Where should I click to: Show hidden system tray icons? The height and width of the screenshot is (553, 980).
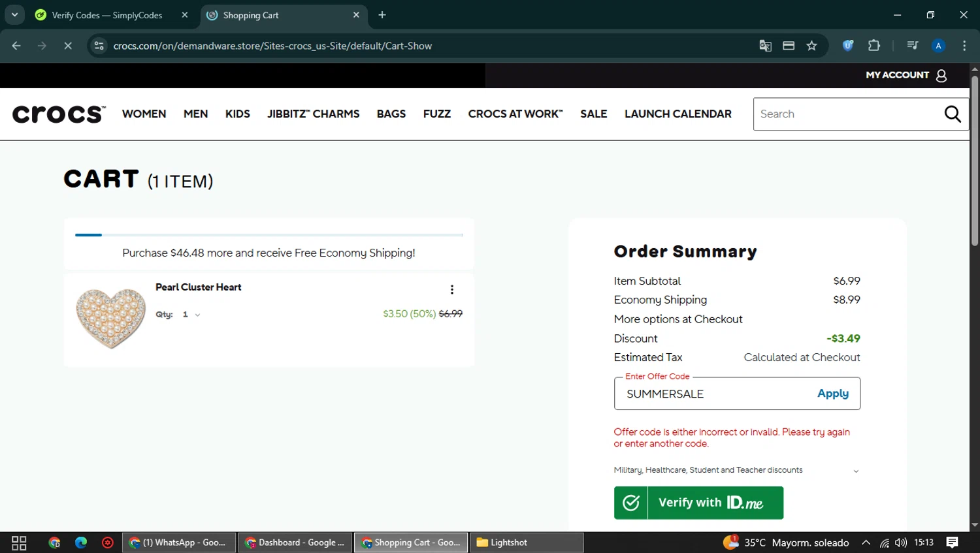pyautogui.click(x=866, y=543)
